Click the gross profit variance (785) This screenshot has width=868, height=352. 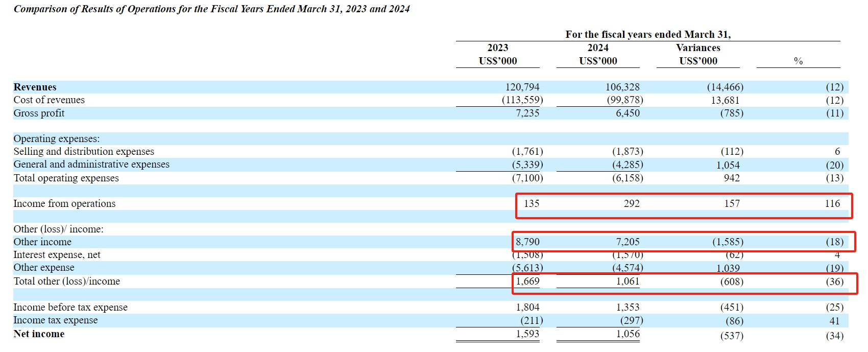pyautogui.click(x=732, y=113)
